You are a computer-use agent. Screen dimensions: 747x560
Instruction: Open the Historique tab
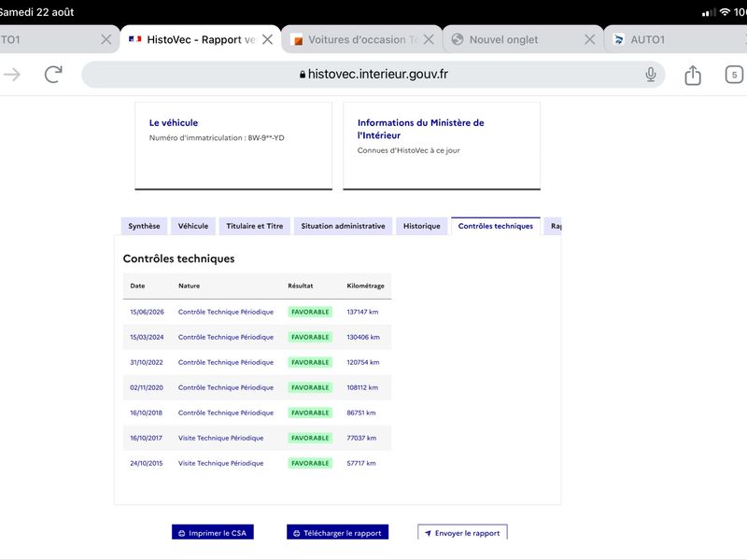tap(422, 226)
